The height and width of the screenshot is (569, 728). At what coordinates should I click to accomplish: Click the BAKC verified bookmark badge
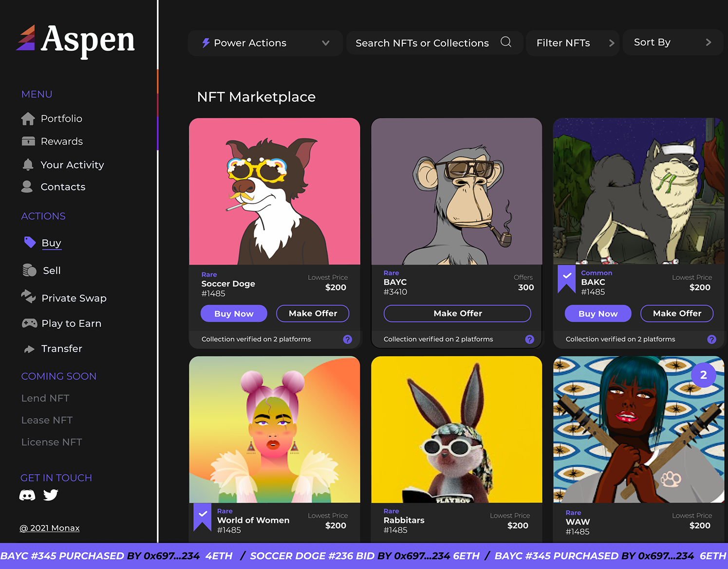[x=567, y=278]
